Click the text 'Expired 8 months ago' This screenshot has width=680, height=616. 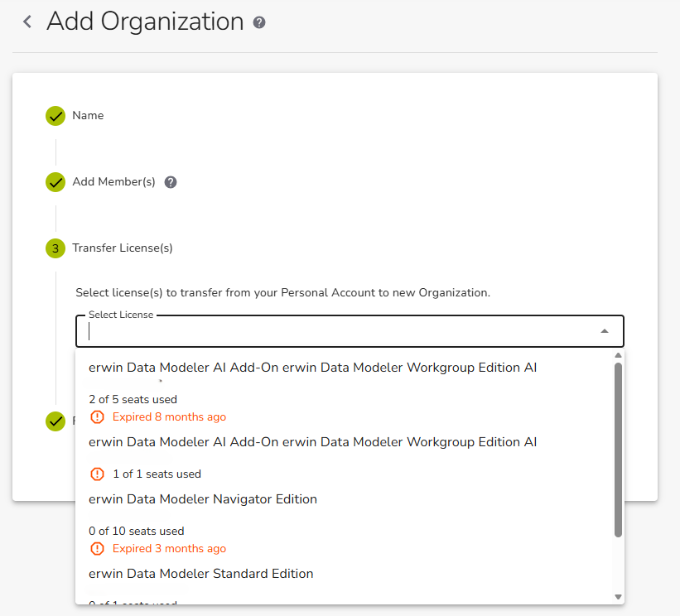tap(169, 417)
